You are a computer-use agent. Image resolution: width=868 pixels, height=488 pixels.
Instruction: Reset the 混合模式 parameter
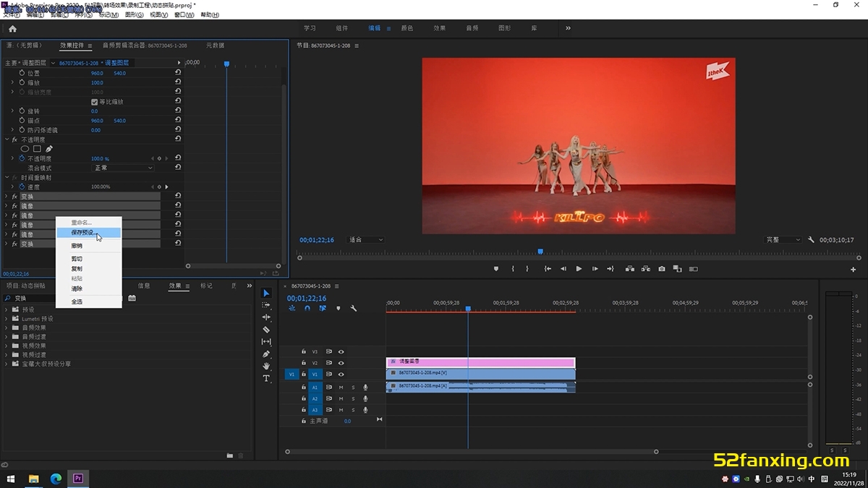(x=178, y=168)
